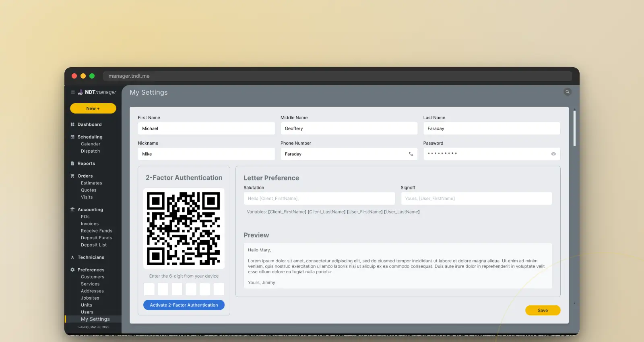Go to Addresses preferences

(92, 291)
